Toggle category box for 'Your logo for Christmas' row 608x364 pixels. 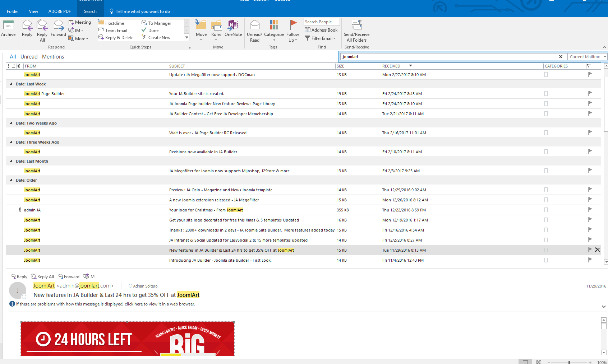coord(546,210)
